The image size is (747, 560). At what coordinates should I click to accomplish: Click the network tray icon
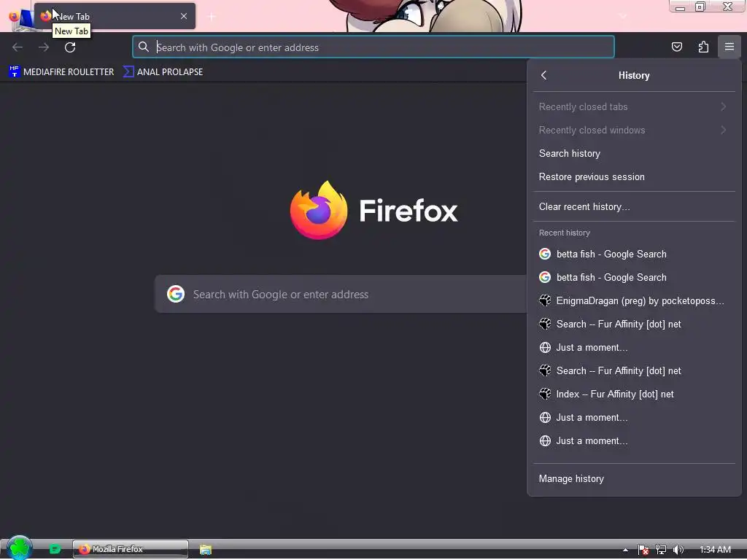(661, 550)
